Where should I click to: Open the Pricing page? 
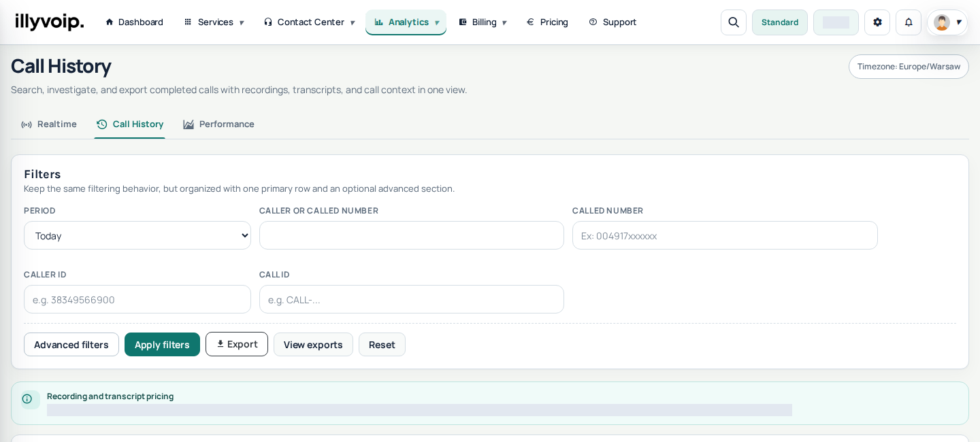pos(548,22)
